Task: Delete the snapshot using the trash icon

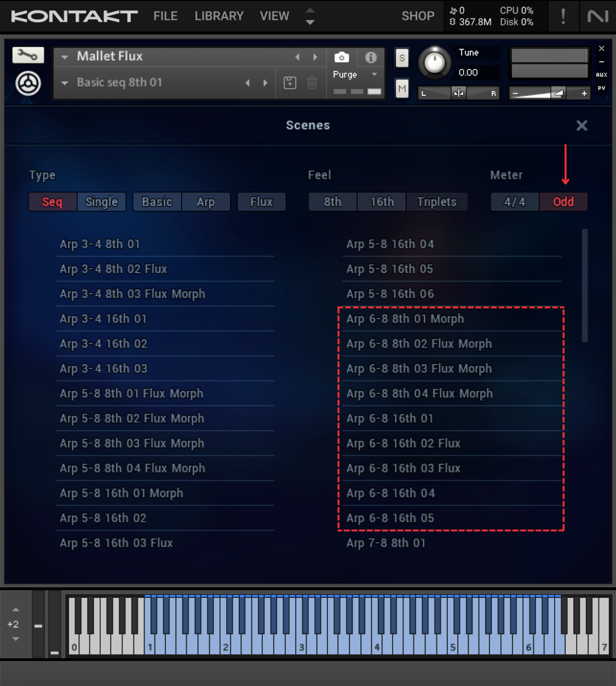Action: point(312,82)
